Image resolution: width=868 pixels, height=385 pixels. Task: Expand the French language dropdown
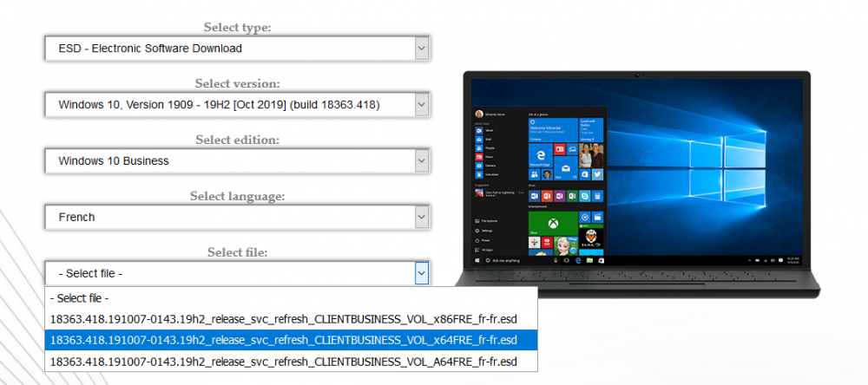(237, 218)
